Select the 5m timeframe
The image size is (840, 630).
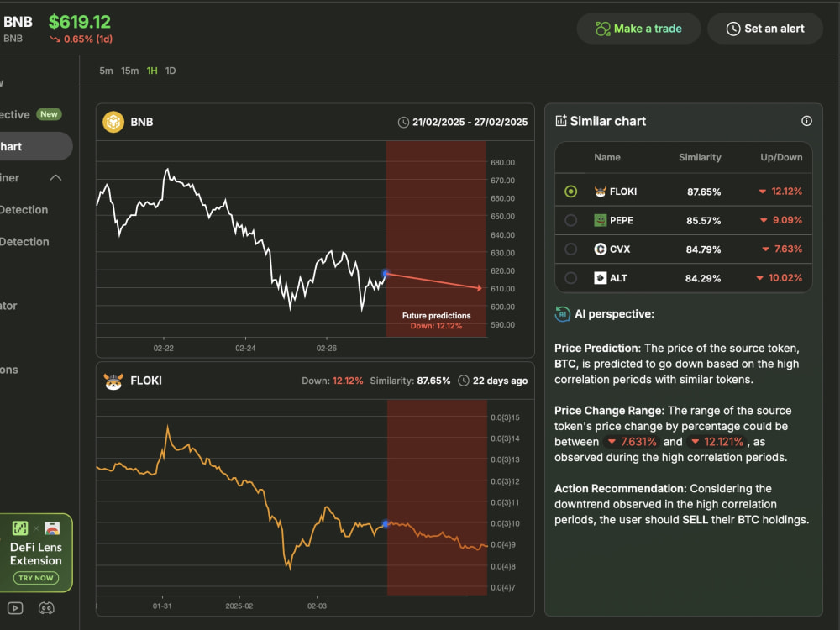pos(106,71)
